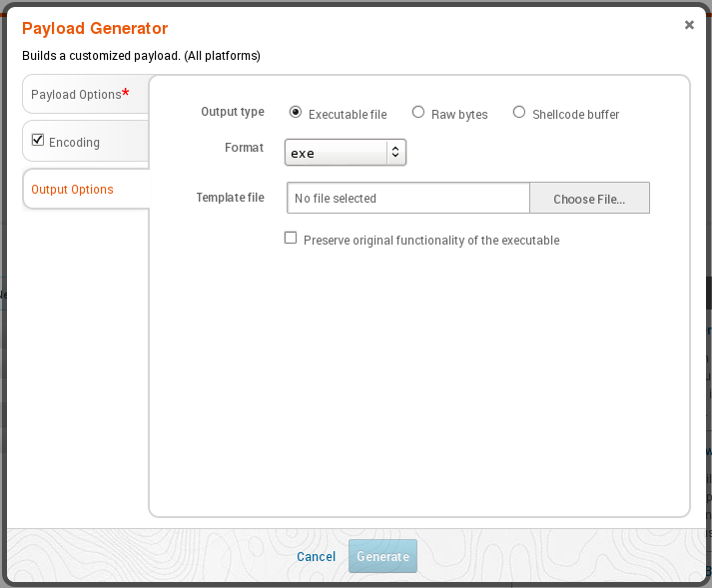
Task: Switch to the Encoding tab
Action: pyautogui.click(x=75, y=143)
